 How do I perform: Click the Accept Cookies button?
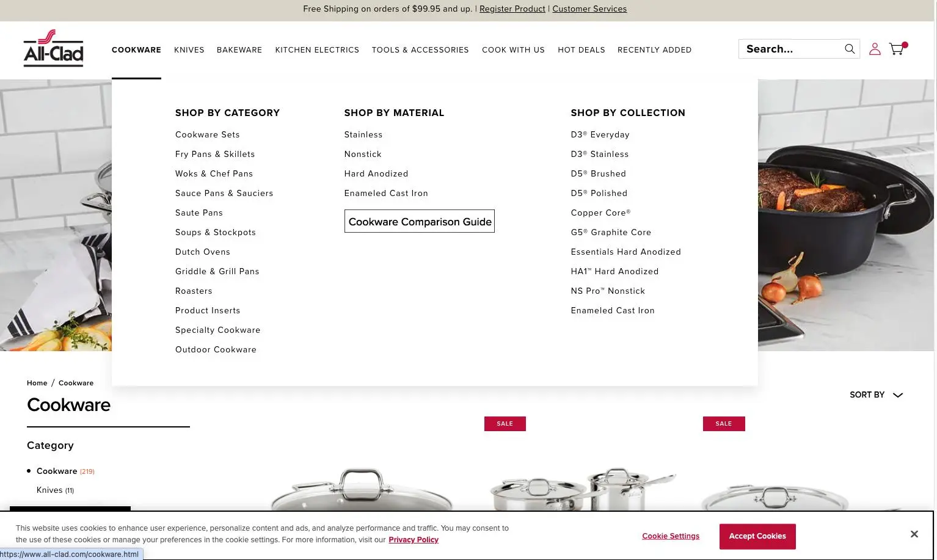click(x=757, y=536)
